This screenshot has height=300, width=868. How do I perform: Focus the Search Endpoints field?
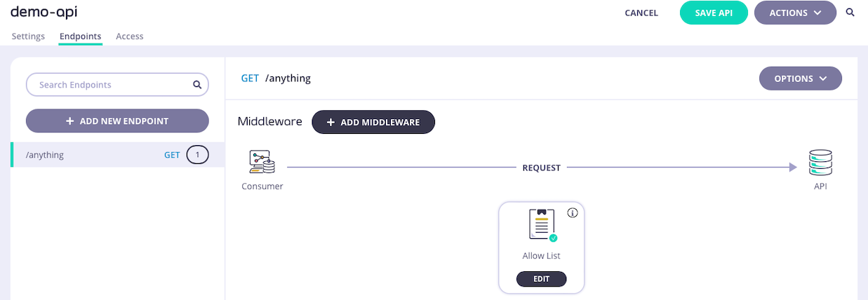point(112,85)
